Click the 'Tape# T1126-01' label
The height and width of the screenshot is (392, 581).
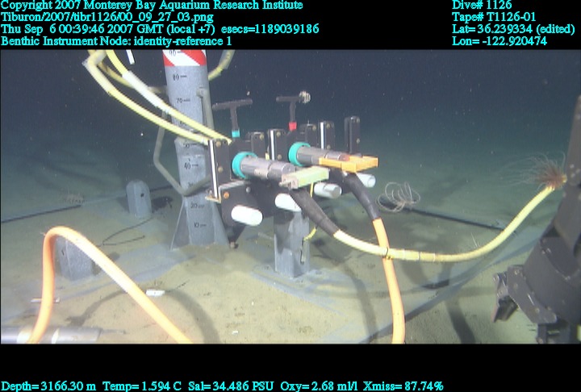tap(494, 17)
